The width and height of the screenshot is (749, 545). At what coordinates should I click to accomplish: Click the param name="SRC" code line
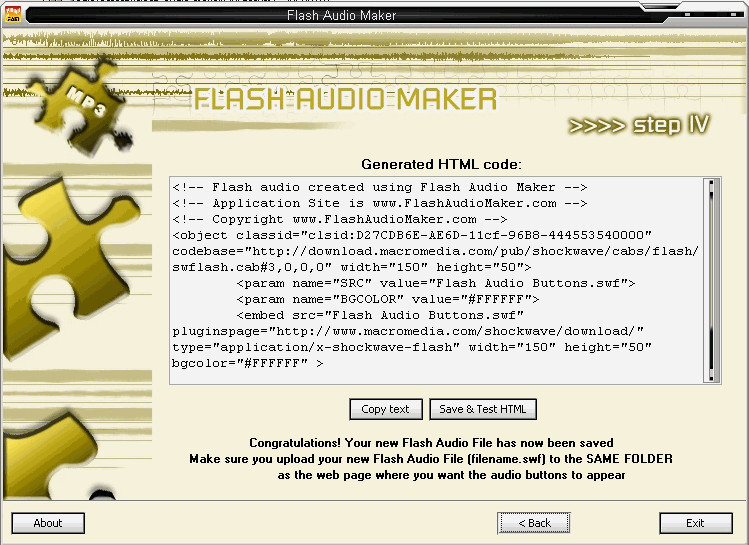pyautogui.click(x=436, y=283)
